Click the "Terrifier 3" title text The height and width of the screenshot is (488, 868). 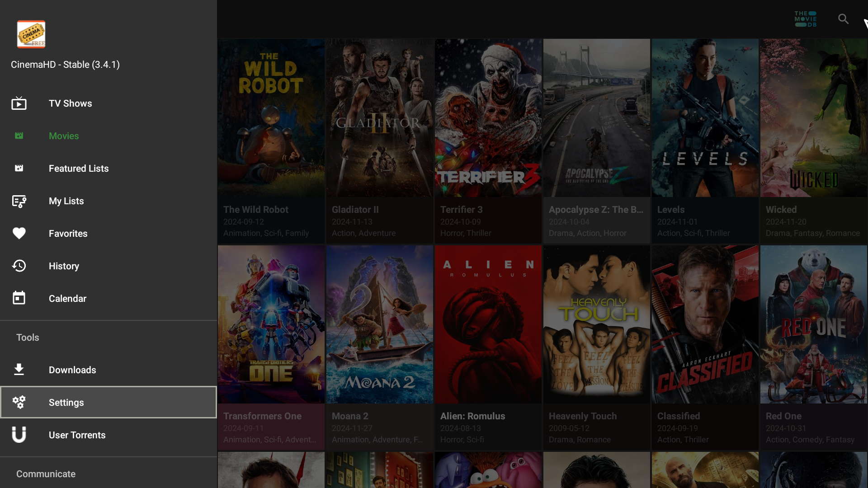point(462,210)
